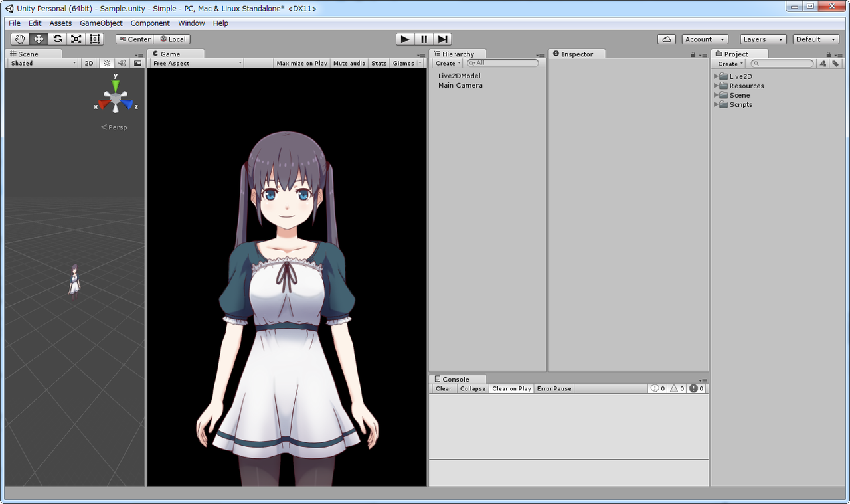
Task: Switch to the Scene tab
Action: 29,54
